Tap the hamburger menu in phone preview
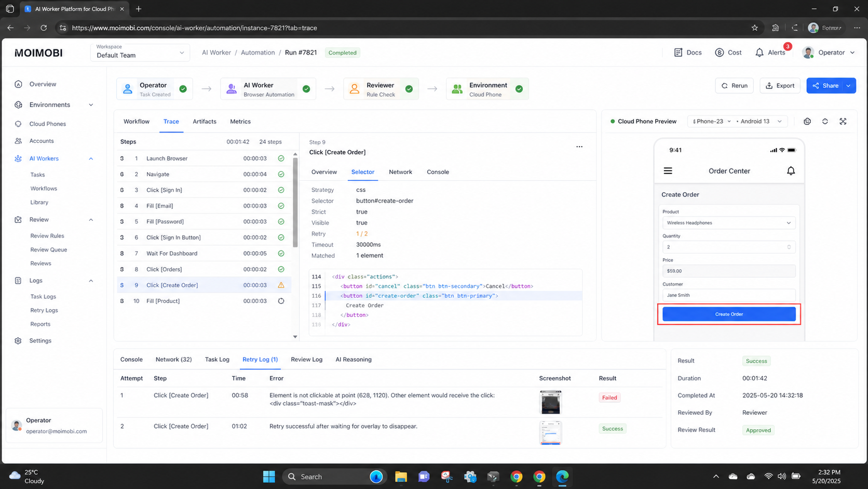Screen dimensions: 868x489 pyautogui.click(x=668, y=171)
